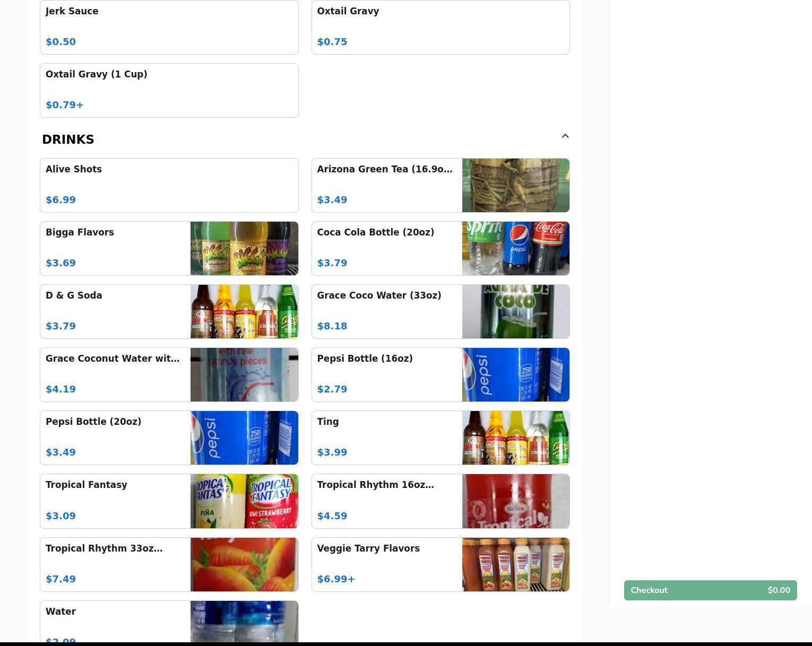
Task: Click the Pepsi Bottle (20oz) title
Action: pyautogui.click(x=93, y=422)
